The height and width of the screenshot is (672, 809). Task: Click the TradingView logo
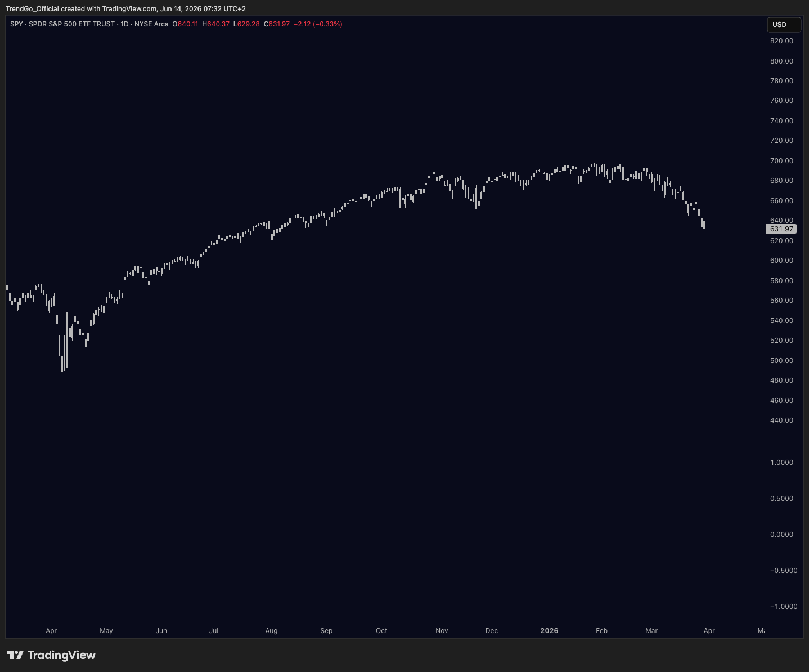(x=51, y=655)
